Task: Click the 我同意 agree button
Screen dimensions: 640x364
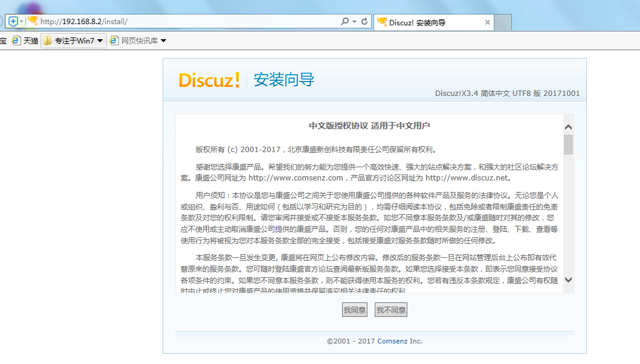Action: click(x=354, y=310)
